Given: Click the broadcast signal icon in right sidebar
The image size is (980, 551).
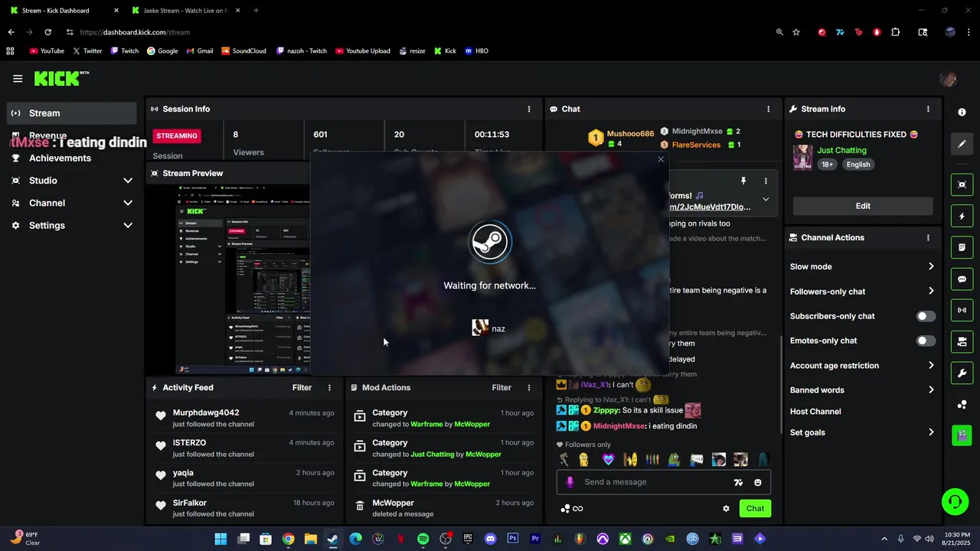Looking at the screenshot, I should tap(962, 310).
